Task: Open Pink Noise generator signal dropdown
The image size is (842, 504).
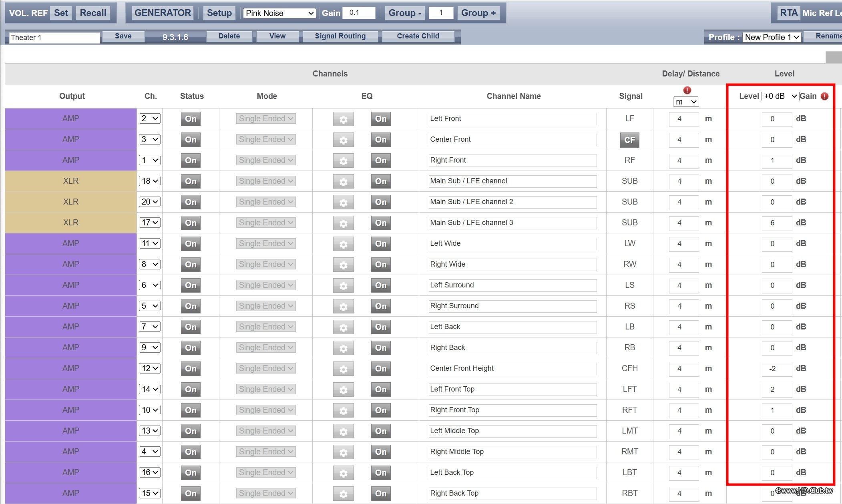Action: tap(279, 13)
